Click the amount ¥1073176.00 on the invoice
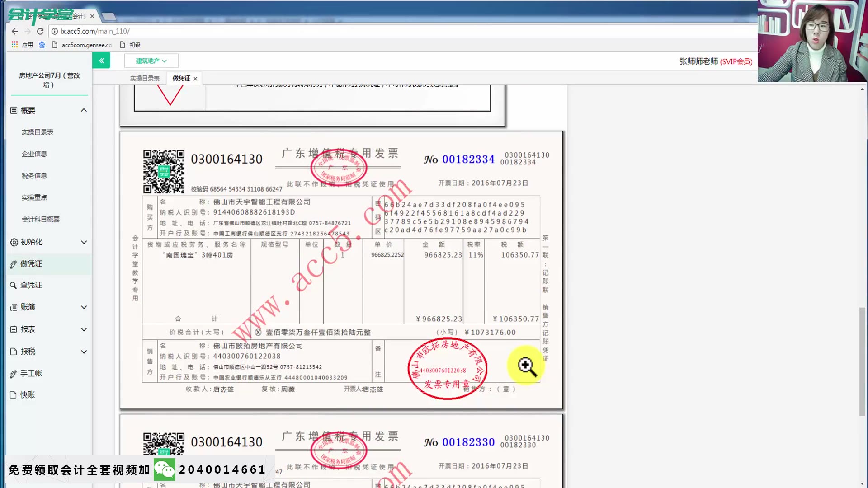 [490, 332]
